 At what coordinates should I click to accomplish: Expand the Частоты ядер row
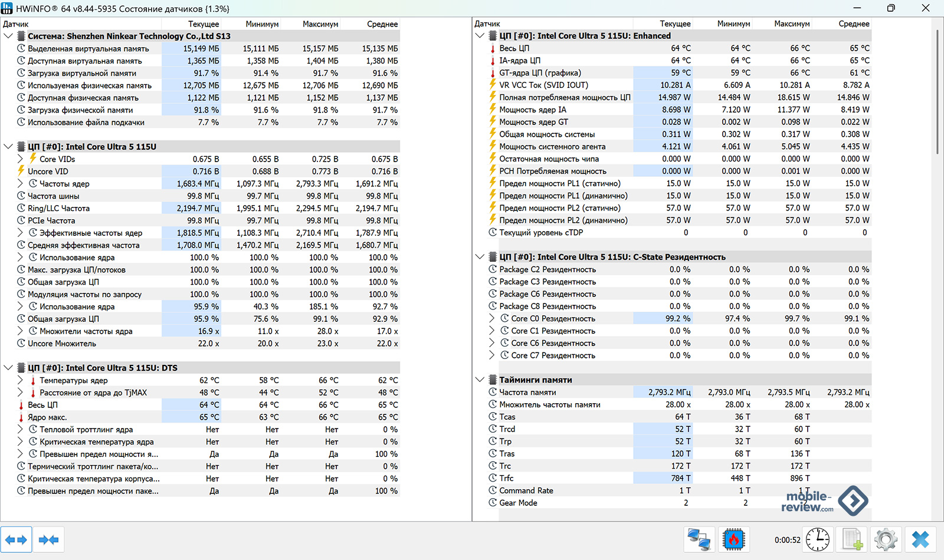click(x=20, y=184)
